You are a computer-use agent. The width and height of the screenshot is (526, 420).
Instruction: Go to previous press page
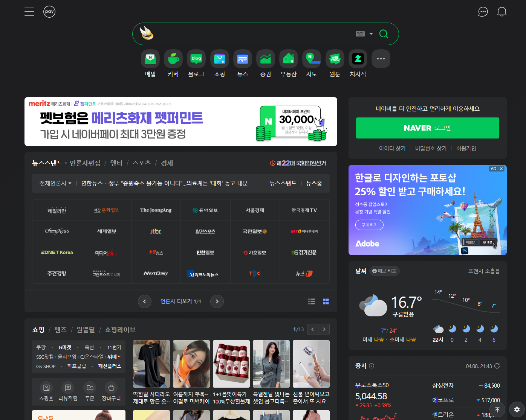[145, 301]
